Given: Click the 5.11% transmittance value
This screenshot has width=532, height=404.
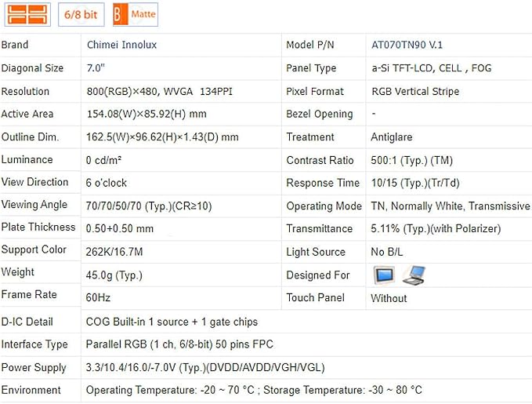Looking at the screenshot, I should [x=436, y=228].
